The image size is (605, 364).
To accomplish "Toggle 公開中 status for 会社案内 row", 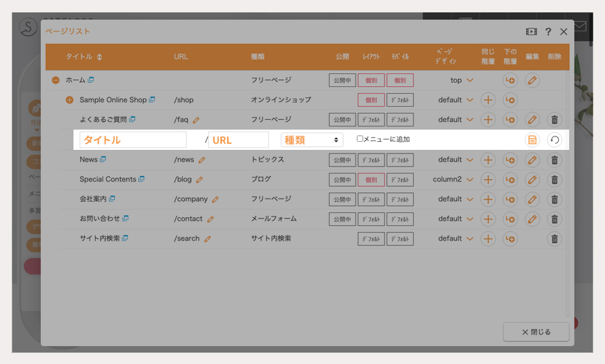I will coord(342,199).
